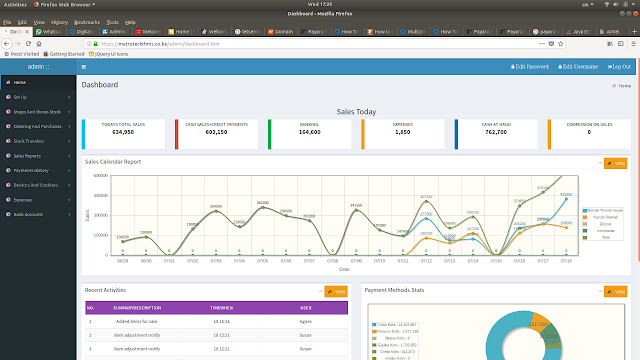Screen dimensions: 640x360
Task: Click the Sales Reports sidebar icon
Action: click(x=8, y=156)
